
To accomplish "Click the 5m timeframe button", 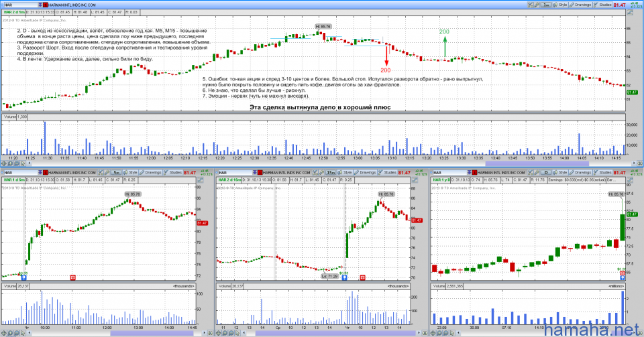I will coord(116,172).
